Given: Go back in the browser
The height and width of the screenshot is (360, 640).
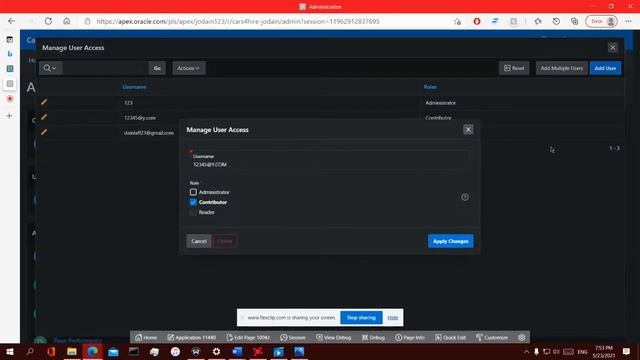Looking at the screenshot, I should coord(11,21).
